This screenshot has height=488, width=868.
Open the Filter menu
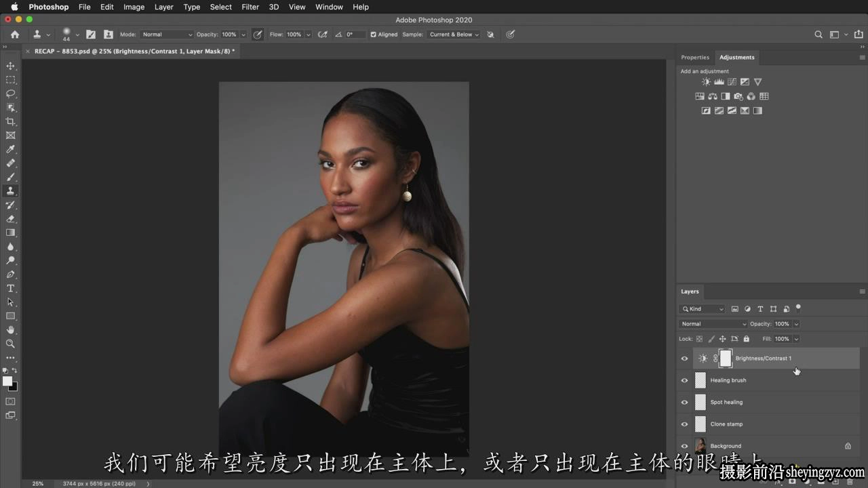250,7
